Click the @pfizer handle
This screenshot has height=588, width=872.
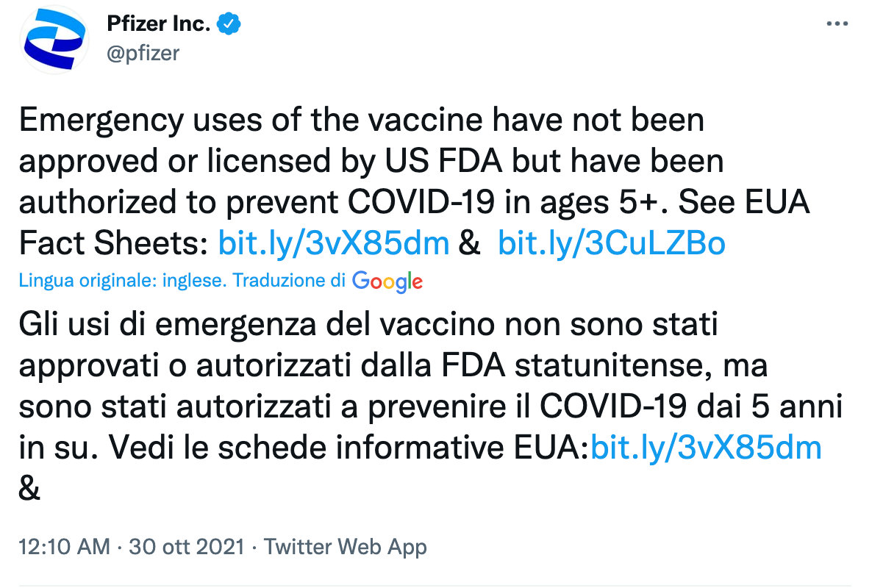coord(143,53)
